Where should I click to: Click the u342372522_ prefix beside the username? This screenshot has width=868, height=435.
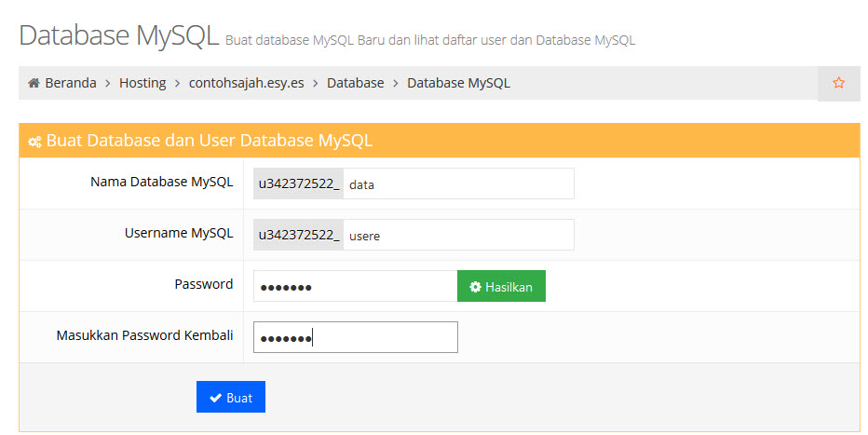point(298,236)
